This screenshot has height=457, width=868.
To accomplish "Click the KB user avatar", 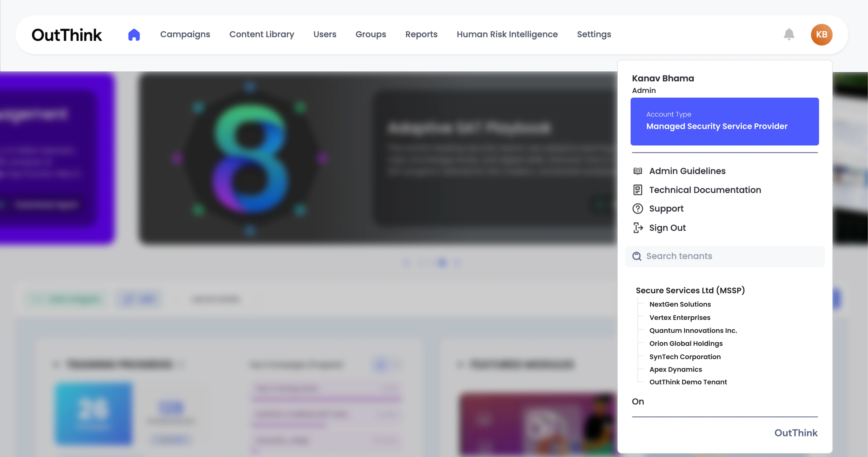I will pyautogui.click(x=821, y=35).
